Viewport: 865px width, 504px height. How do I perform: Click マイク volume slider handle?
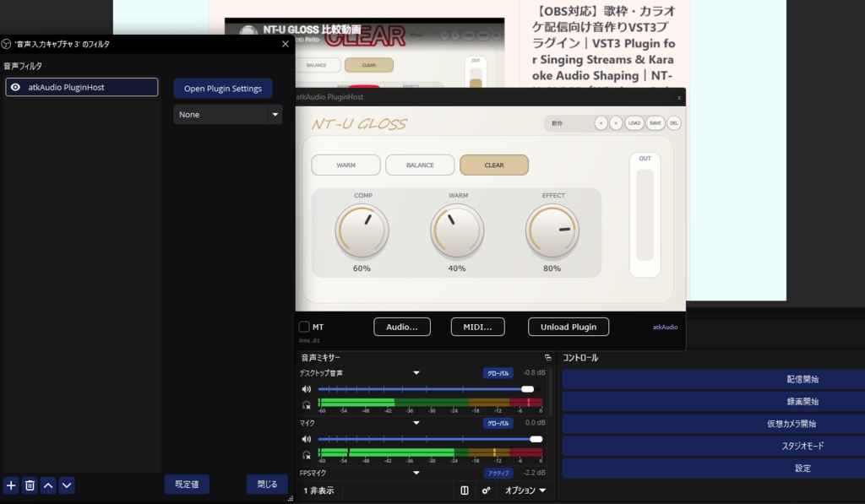[x=536, y=439]
